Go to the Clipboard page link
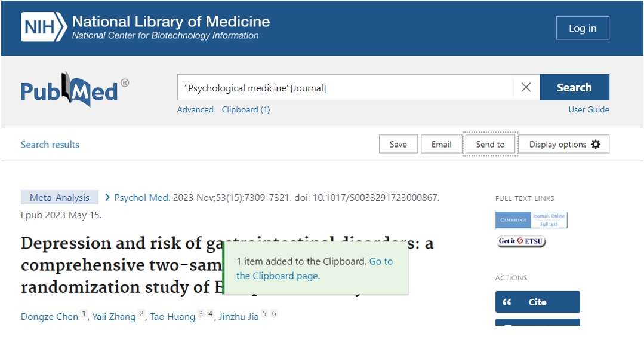The width and height of the screenshot is (644, 358). (278, 276)
